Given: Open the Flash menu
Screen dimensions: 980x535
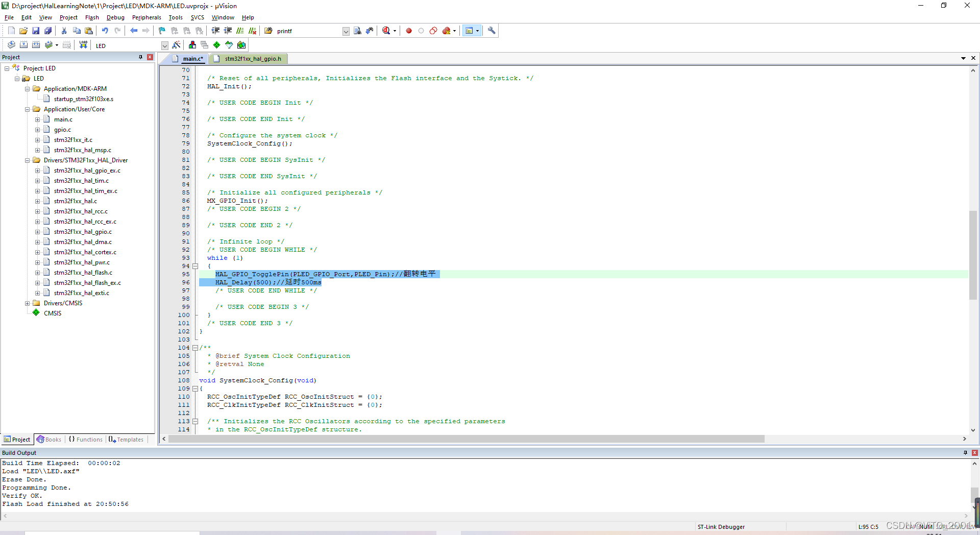Looking at the screenshot, I should 92,17.
